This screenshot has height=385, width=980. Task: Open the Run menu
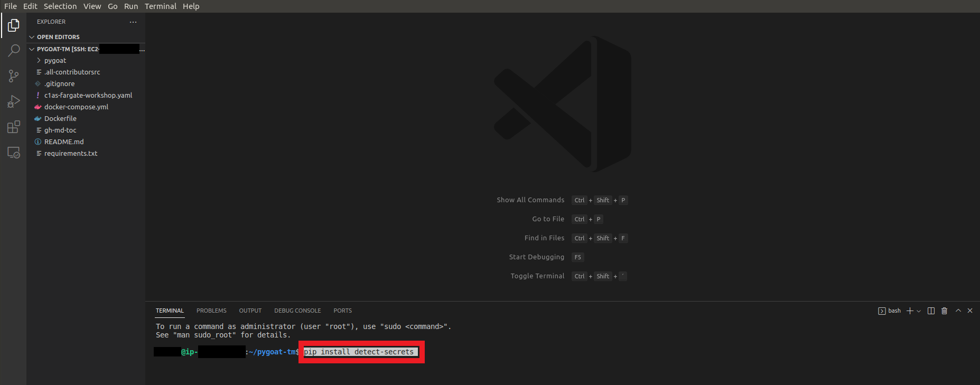[x=131, y=6]
